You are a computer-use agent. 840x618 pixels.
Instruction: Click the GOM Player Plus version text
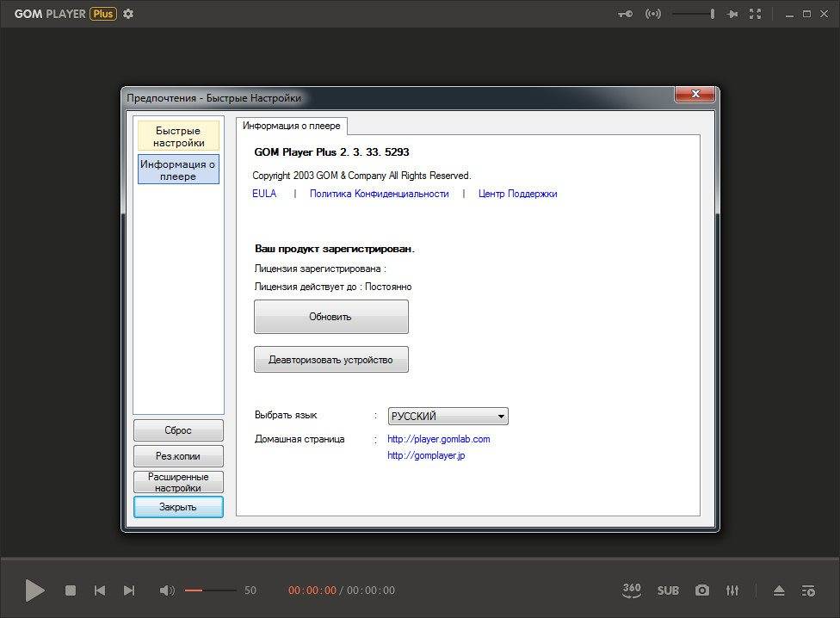(331, 152)
